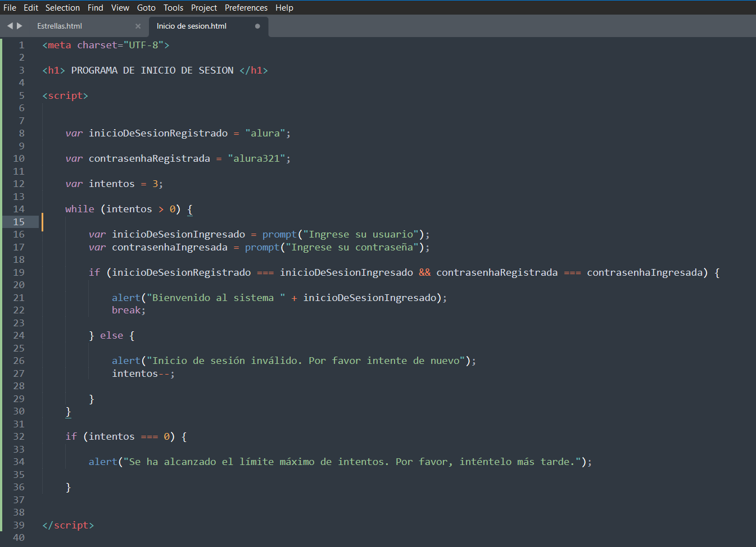The image size is (756, 547).
Task: Click the "Inicio de sesión inválido" alert string
Action: [306, 361]
